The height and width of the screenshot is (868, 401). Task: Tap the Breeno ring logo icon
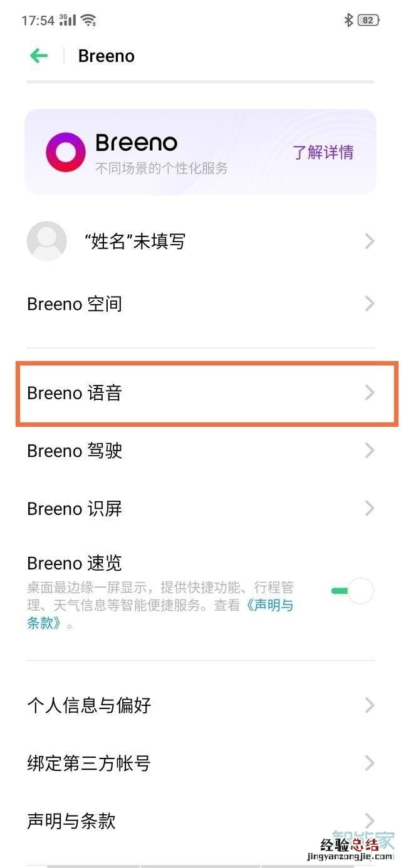(x=65, y=152)
